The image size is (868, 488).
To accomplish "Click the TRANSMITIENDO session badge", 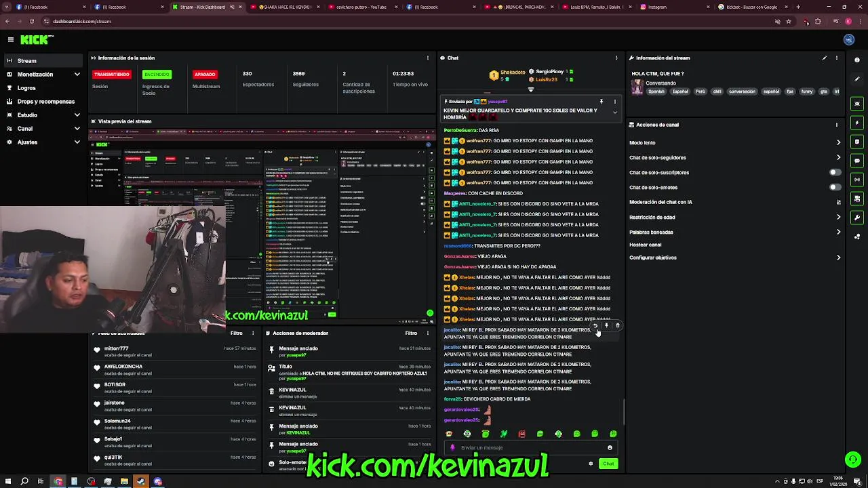I will click(x=112, y=75).
